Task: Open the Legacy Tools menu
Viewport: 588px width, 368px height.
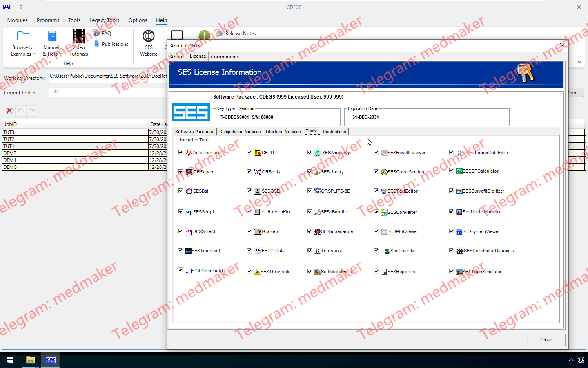Action: (104, 20)
